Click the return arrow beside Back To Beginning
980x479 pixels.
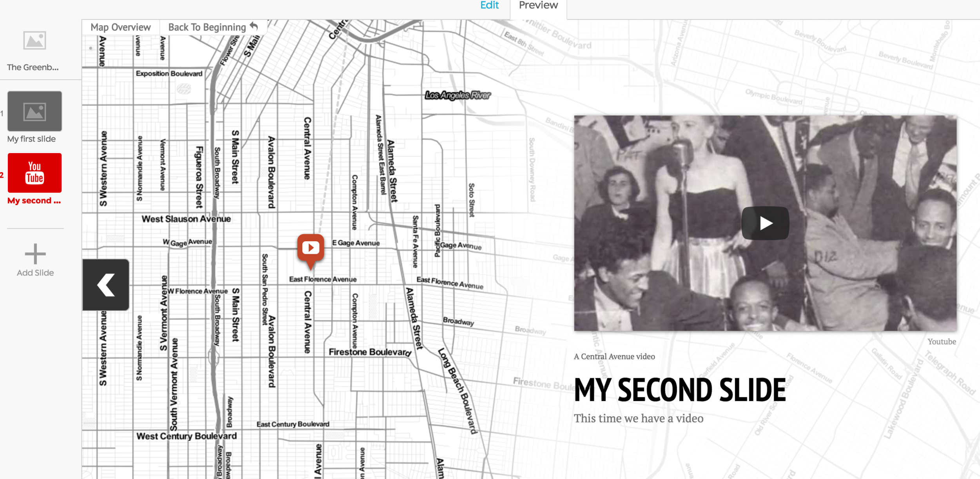pyautogui.click(x=254, y=26)
